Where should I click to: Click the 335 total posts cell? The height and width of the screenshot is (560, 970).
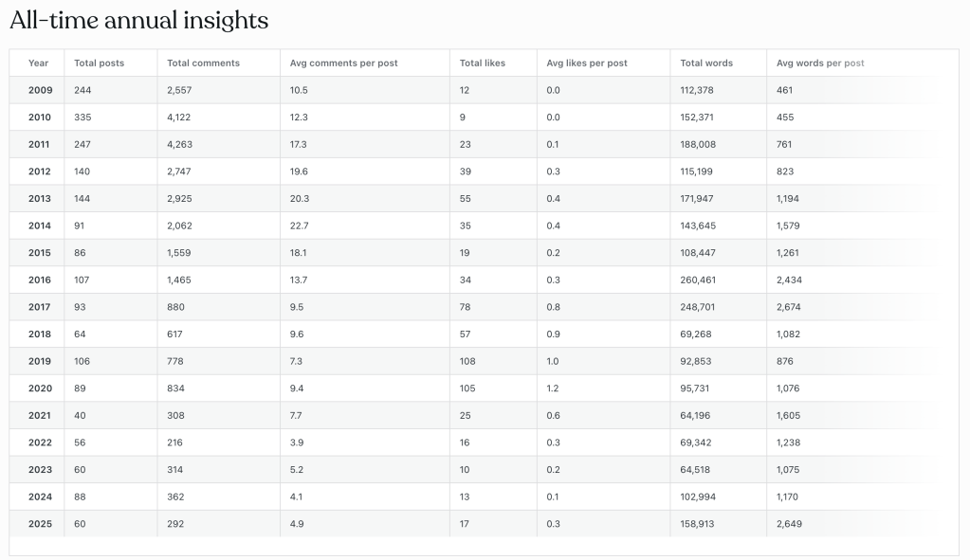[x=84, y=117]
